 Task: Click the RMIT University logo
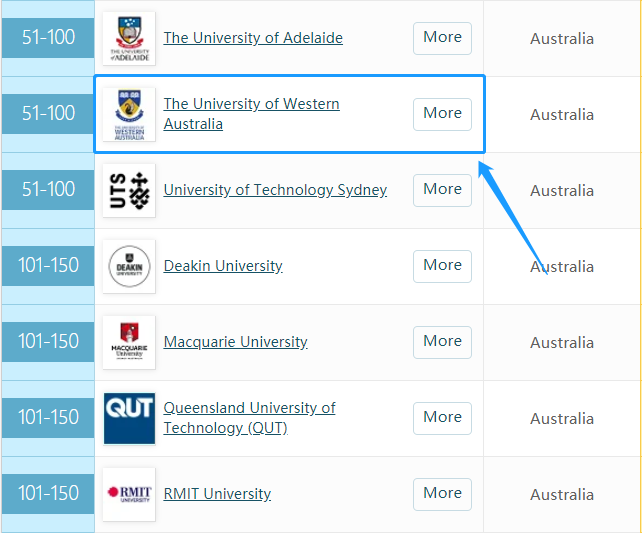129,494
